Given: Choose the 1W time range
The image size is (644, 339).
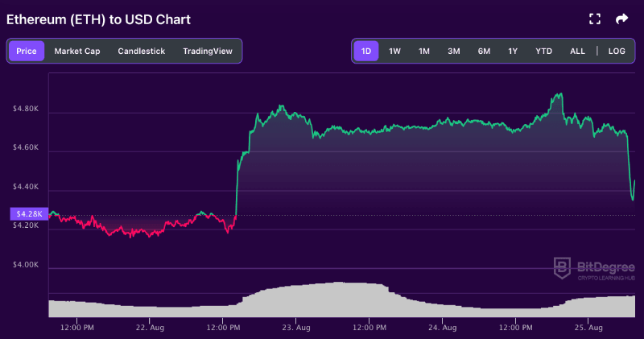Looking at the screenshot, I should coord(394,51).
